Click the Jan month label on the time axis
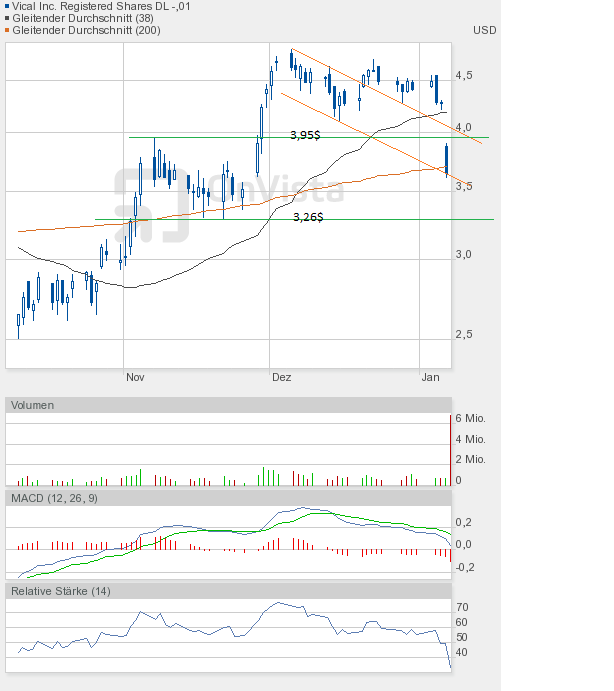614x691 pixels. (430, 377)
